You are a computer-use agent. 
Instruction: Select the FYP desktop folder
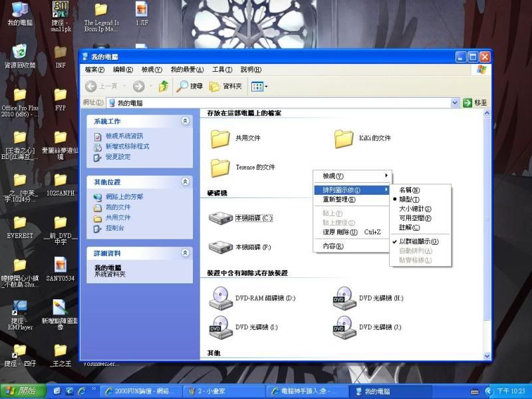61,100
